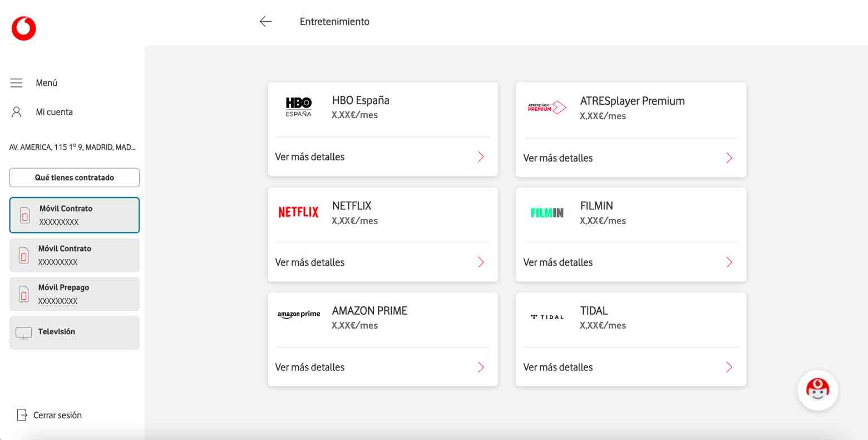868x440 pixels.
Task: Expand details chevron on the NETFLIX card
Action: pos(480,262)
